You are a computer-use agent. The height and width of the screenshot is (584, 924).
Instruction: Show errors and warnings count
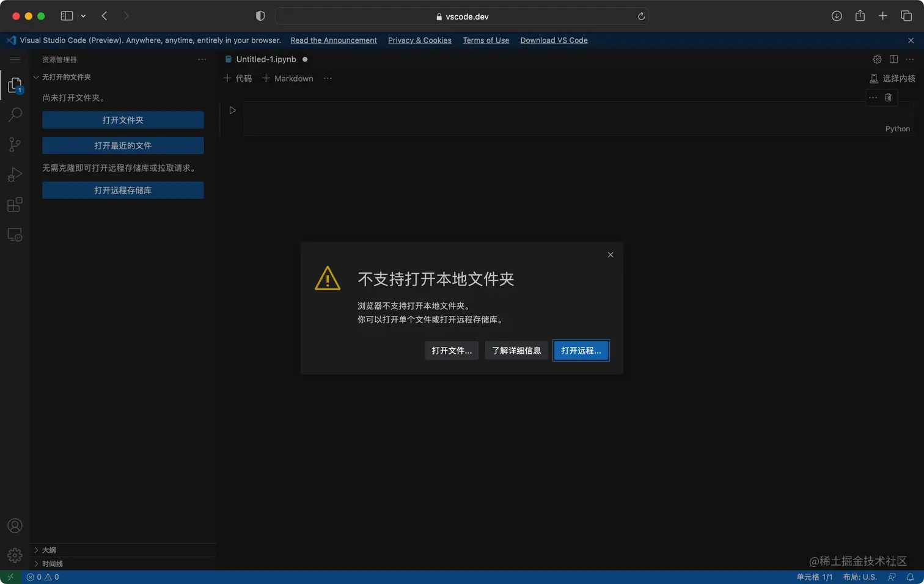[x=43, y=577]
